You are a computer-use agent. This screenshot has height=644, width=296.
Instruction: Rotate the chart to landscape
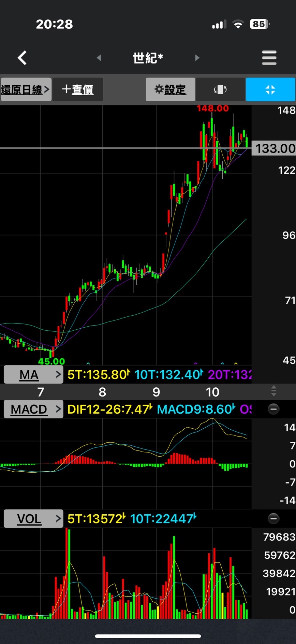pyautogui.click(x=220, y=89)
